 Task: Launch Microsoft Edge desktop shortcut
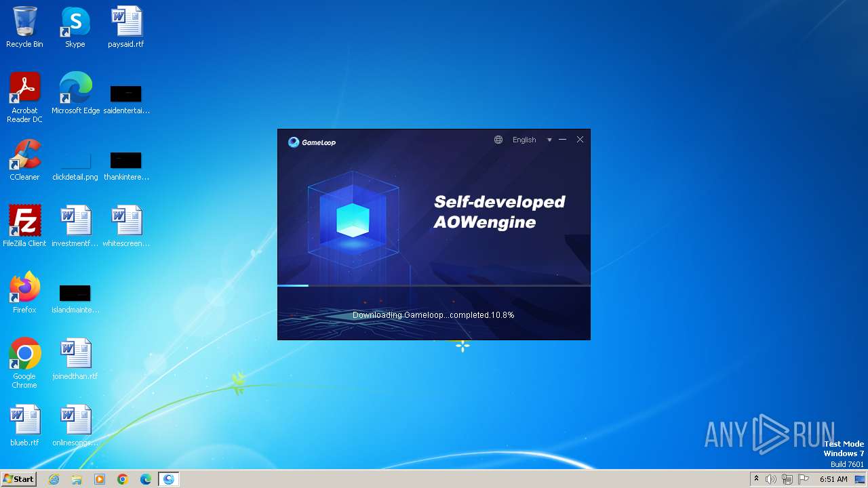coord(75,94)
